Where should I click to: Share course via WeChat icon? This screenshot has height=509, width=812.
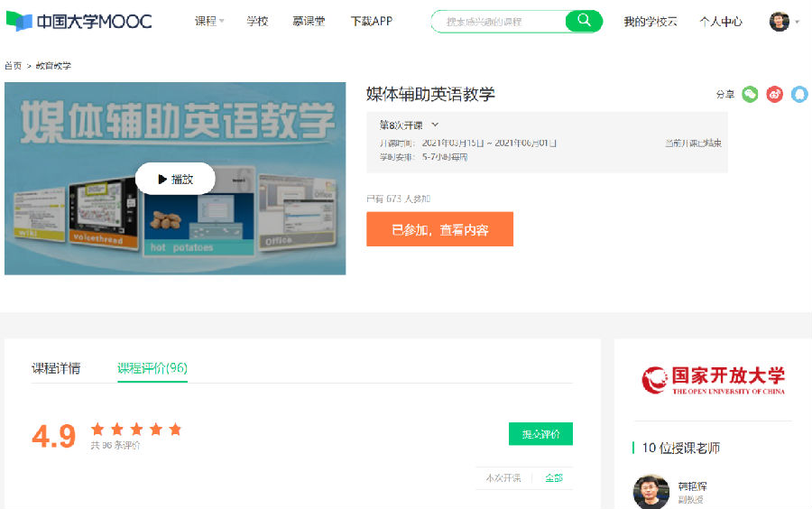pyautogui.click(x=750, y=94)
